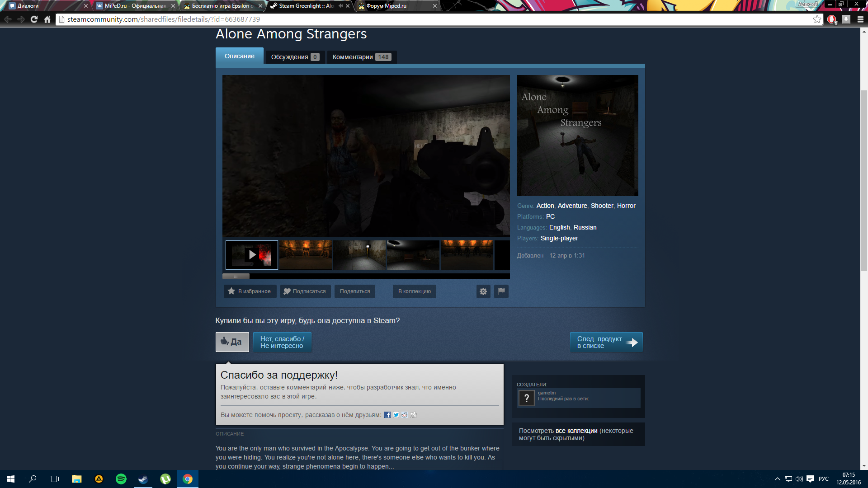This screenshot has width=868, height=488.
Task: Vote Да for this game
Action: 232,342
